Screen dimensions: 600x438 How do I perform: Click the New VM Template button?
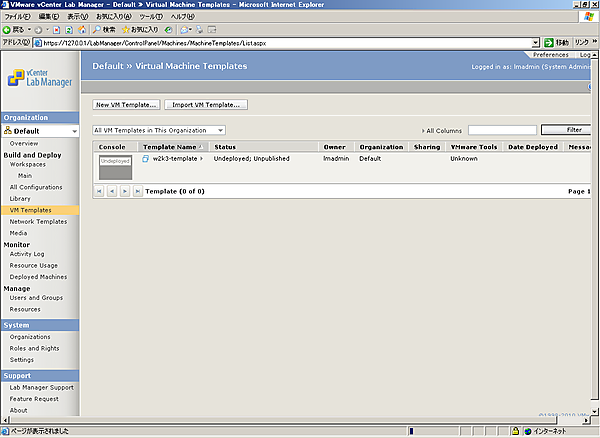point(125,104)
